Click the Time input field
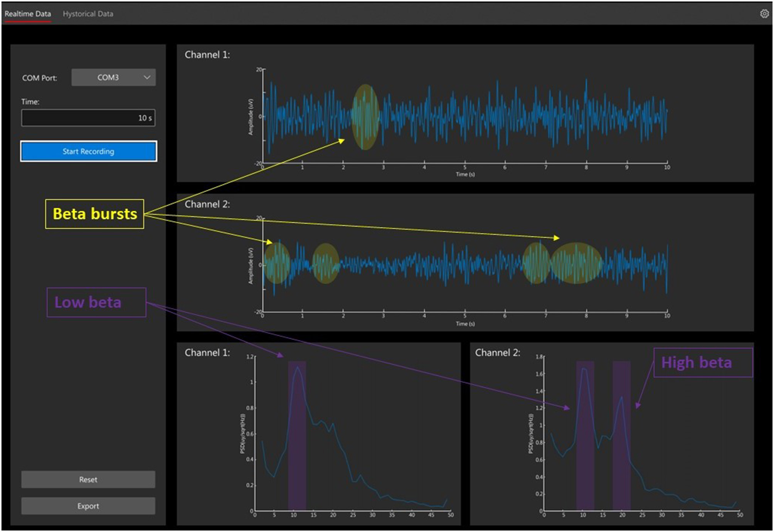Image resolution: width=774 pixels, height=532 pixels. pyautogui.click(x=88, y=118)
